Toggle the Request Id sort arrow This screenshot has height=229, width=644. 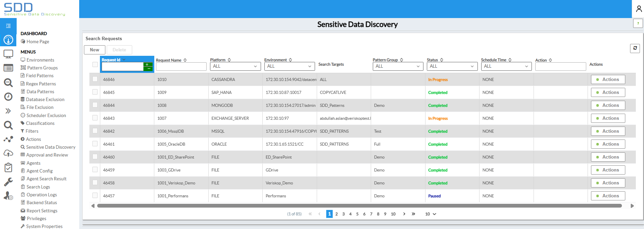click(x=124, y=60)
